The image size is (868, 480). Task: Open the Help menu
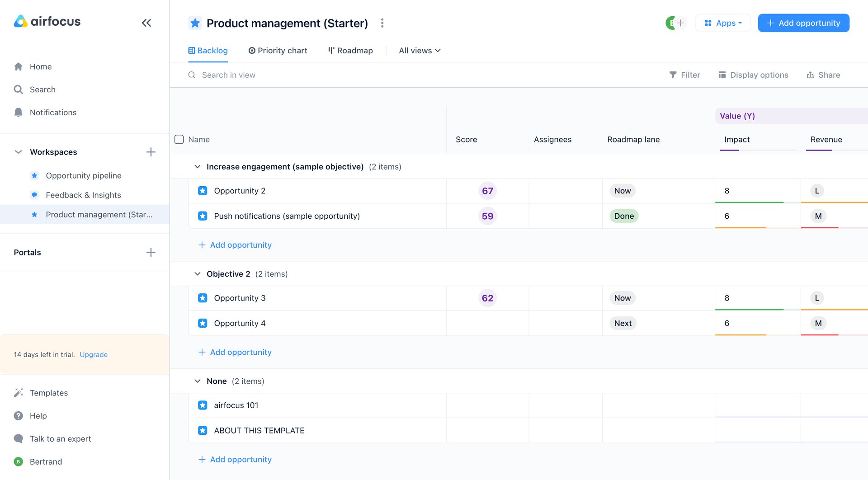point(38,416)
